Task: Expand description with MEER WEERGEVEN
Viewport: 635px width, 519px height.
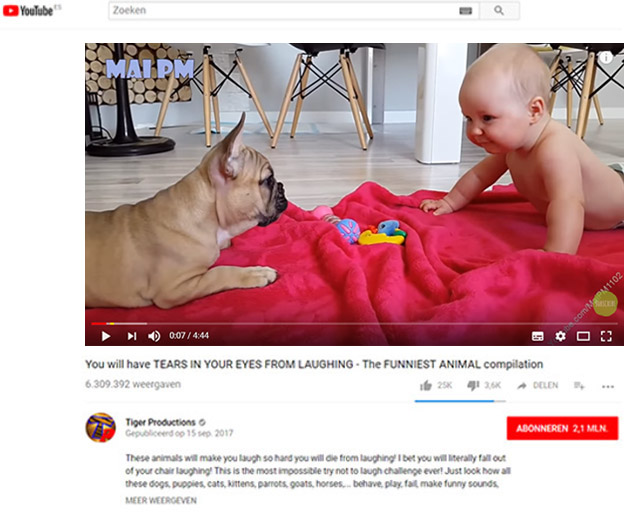Action: pyautogui.click(x=161, y=500)
